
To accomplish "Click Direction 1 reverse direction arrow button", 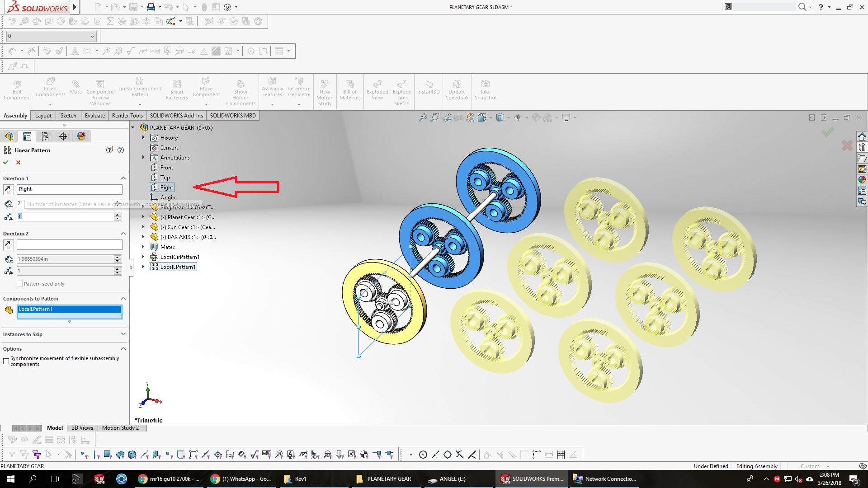I will click(8, 189).
